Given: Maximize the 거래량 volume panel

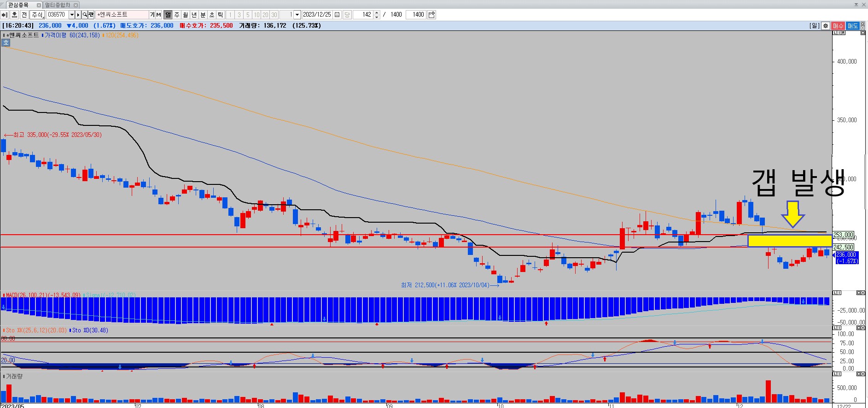Looking at the screenshot, I should tap(859, 374).
